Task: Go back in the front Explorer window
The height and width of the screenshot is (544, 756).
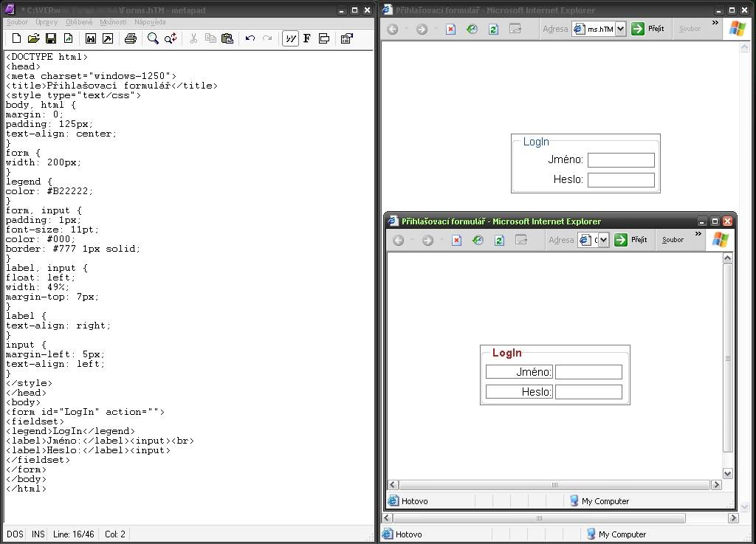Action: pyautogui.click(x=398, y=240)
